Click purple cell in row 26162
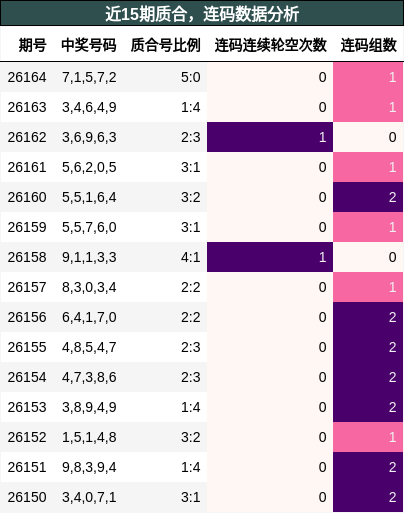 270,137
